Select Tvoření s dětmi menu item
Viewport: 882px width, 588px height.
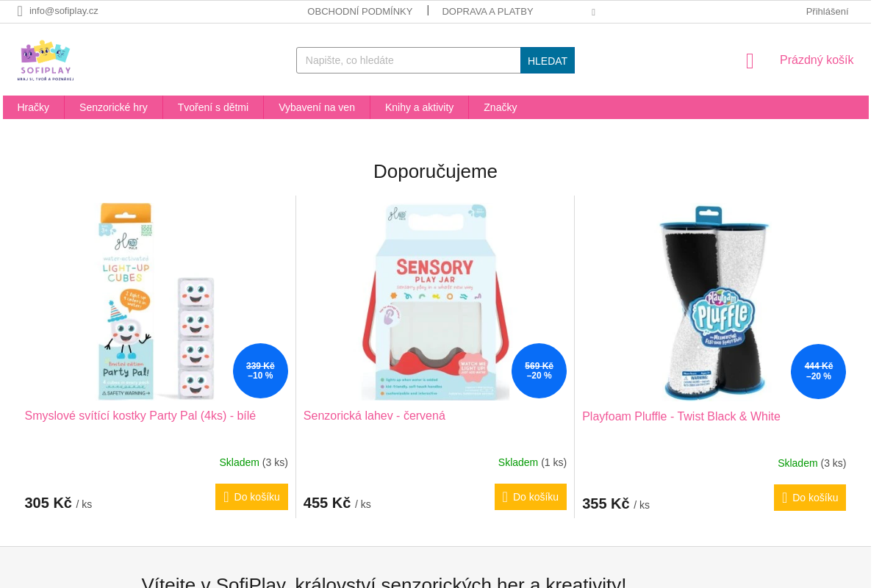tap(213, 107)
